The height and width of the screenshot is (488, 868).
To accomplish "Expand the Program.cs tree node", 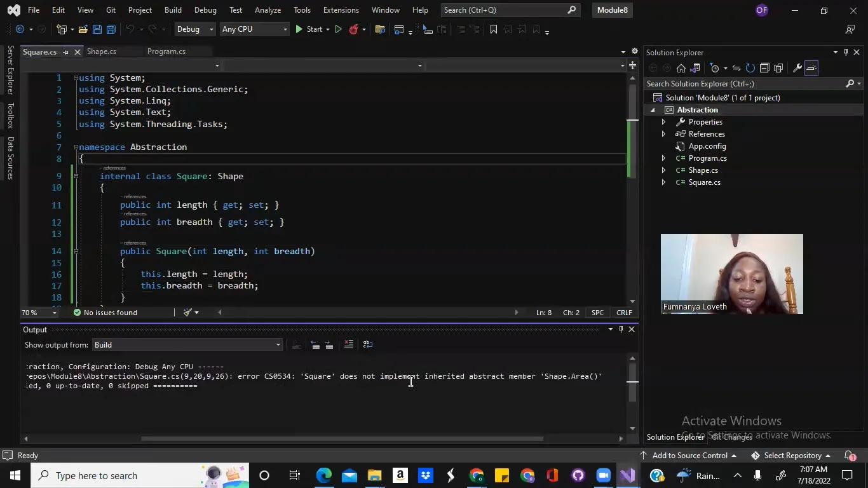I will (663, 158).
